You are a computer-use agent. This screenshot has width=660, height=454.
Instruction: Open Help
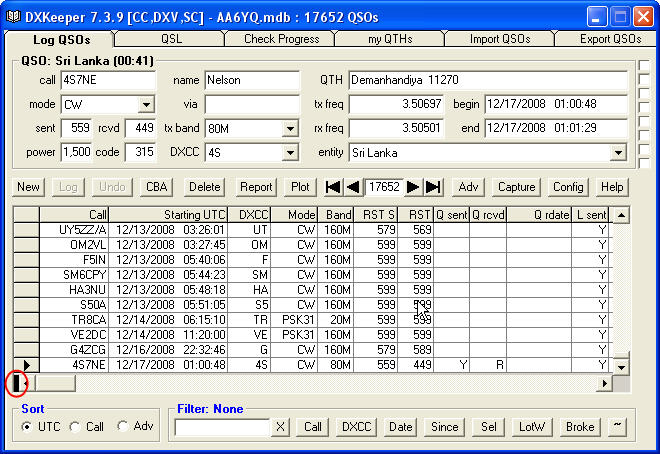click(x=612, y=187)
